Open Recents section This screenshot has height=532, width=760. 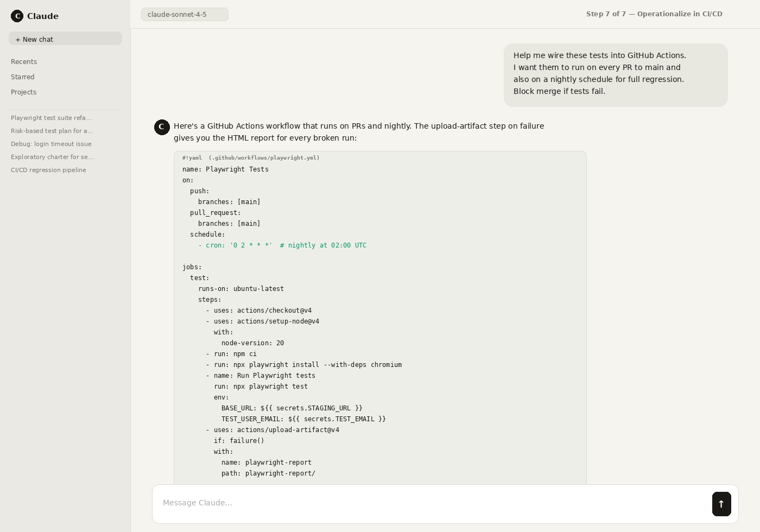pos(24,62)
